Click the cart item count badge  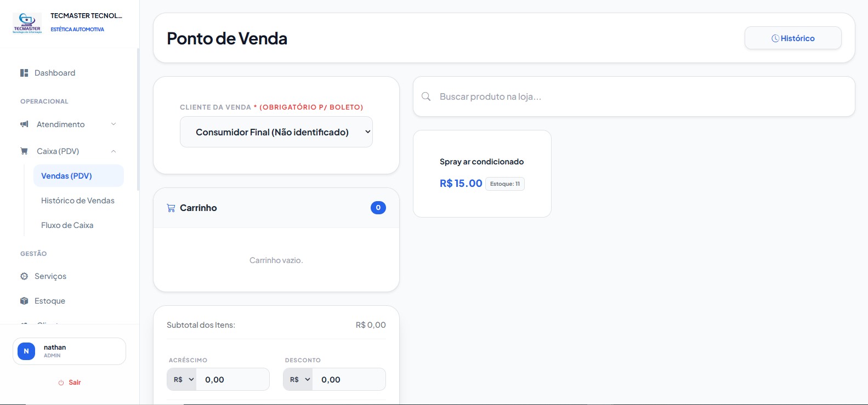(x=378, y=208)
